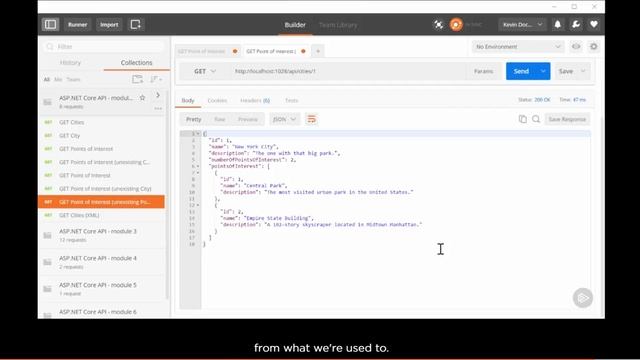640x360 pixels.
Task: Open response Body tab
Action: click(x=188, y=100)
